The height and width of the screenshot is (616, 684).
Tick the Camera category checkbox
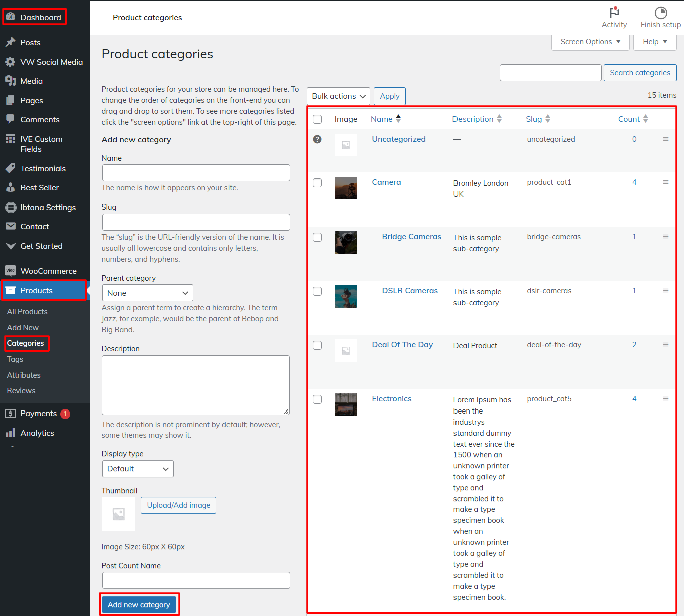coord(317,183)
